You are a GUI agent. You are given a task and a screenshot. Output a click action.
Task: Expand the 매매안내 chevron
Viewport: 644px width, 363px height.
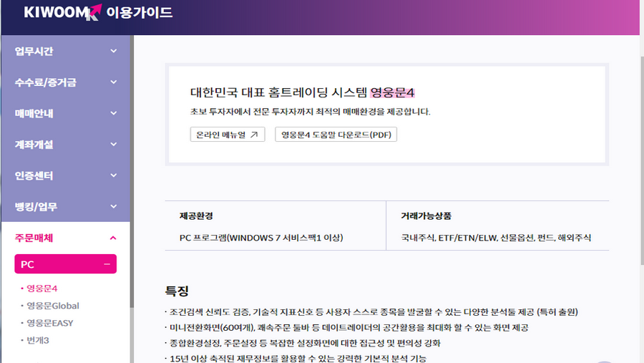point(113,113)
